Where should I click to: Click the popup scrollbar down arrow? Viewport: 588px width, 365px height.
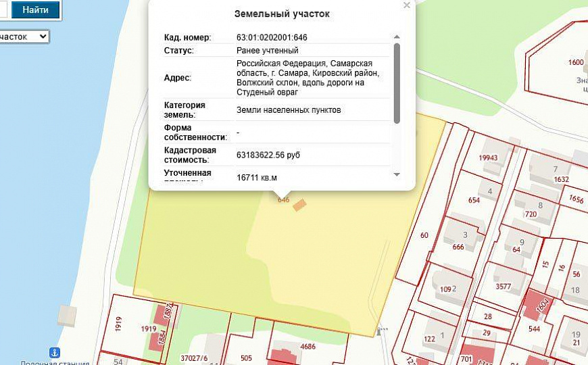point(397,174)
